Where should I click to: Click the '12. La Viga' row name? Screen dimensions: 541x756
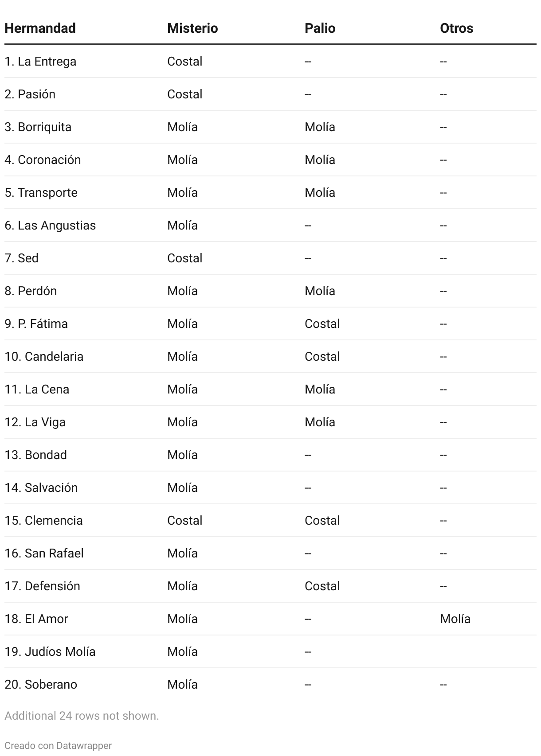35,422
